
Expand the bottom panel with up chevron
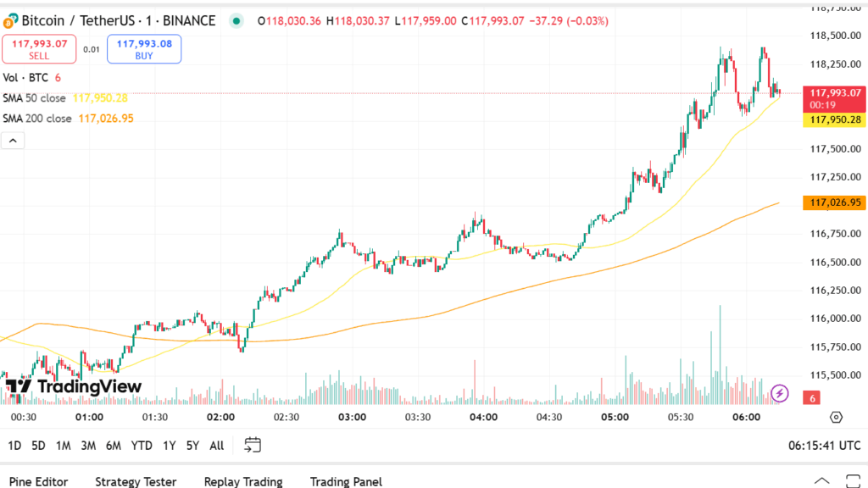point(821,481)
